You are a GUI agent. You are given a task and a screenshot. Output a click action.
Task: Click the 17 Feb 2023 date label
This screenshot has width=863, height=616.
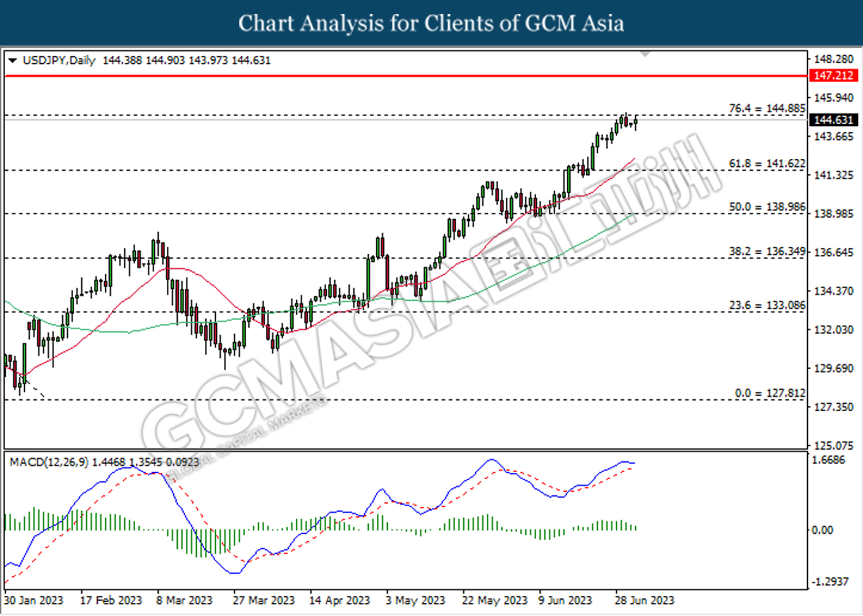pyautogui.click(x=110, y=600)
